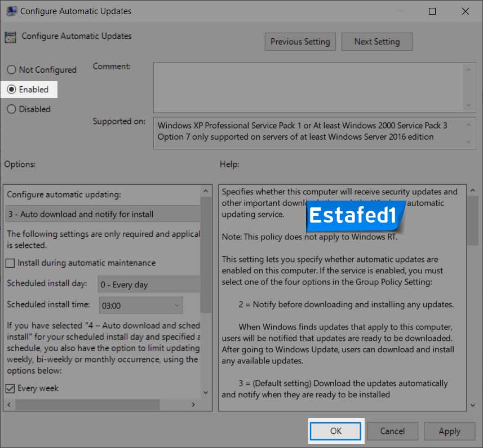This screenshot has height=448, width=483.
Task: Open the Configure automatic updating dropdown
Action: [x=103, y=214]
